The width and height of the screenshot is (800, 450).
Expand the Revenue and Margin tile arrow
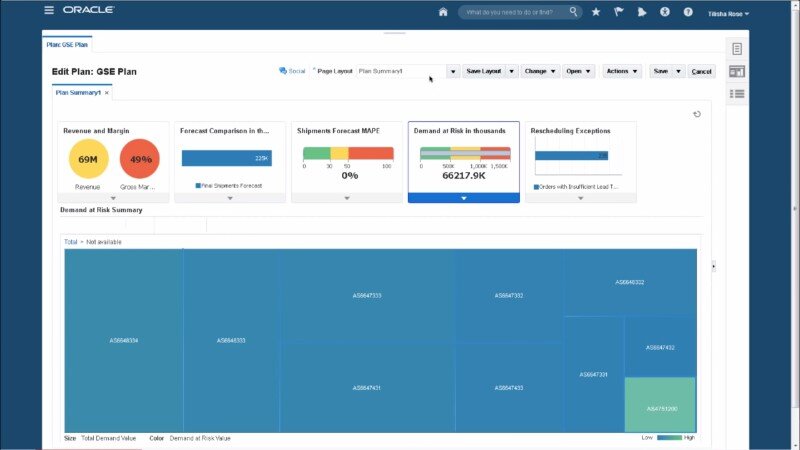coord(113,197)
